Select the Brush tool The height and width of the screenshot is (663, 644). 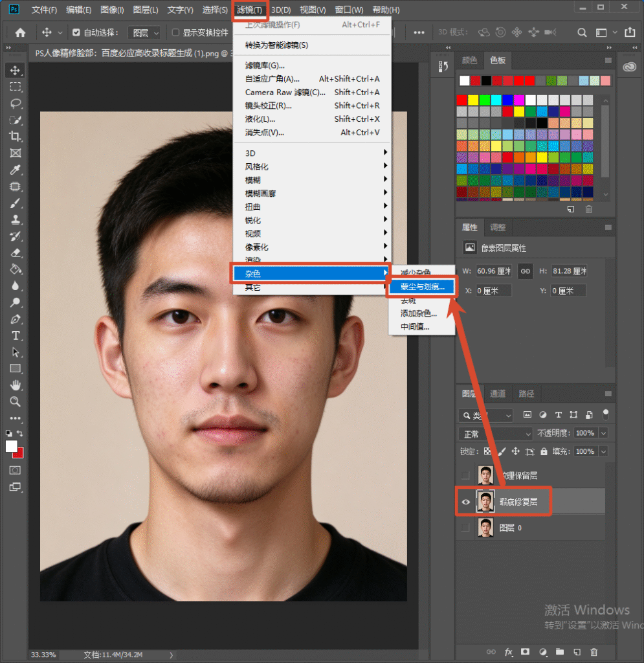[x=16, y=203]
